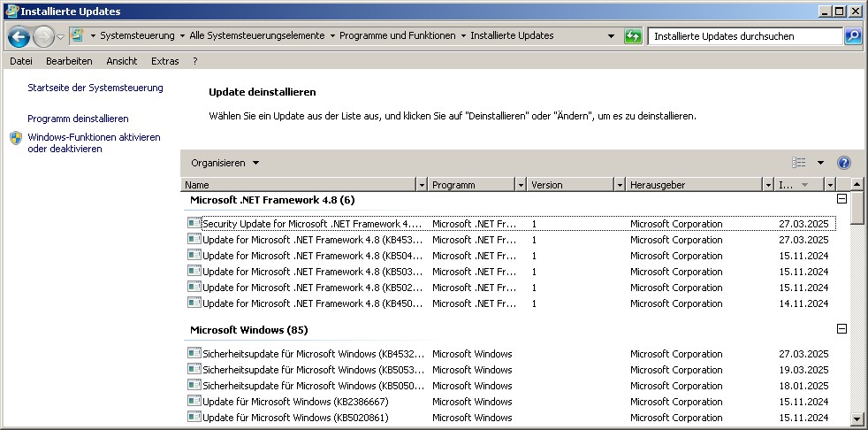The height and width of the screenshot is (430, 868).
Task: Expand arrow before Programme und Funktionen breadcrumb
Action: coord(332,36)
